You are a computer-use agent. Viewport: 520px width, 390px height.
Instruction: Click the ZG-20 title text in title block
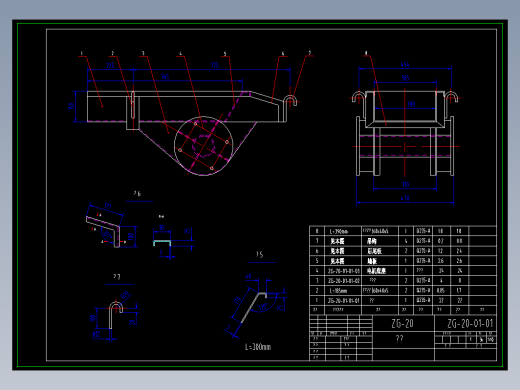[x=402, y=323]
